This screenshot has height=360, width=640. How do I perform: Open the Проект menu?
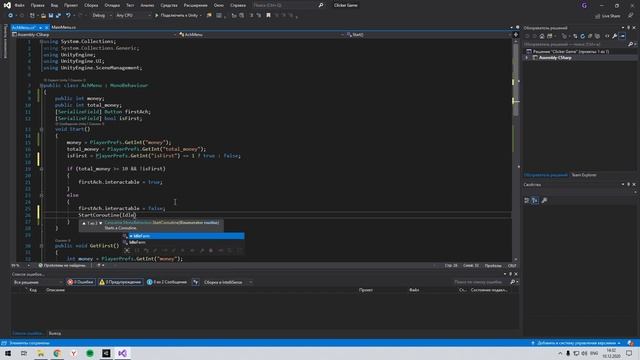(x=71, y=5)
